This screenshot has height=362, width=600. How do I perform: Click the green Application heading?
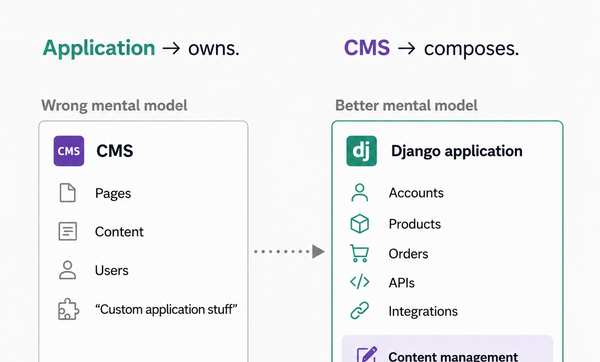[99, 49]
